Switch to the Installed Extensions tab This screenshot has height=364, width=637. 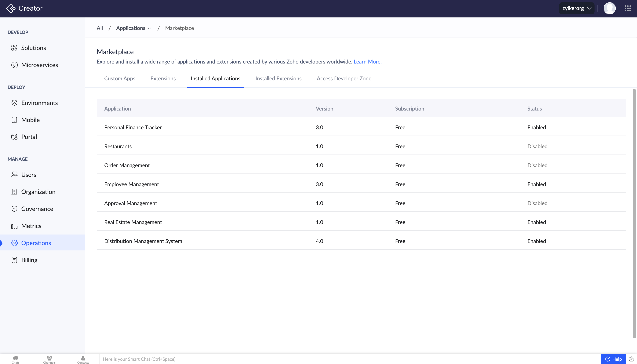(278, 78)
